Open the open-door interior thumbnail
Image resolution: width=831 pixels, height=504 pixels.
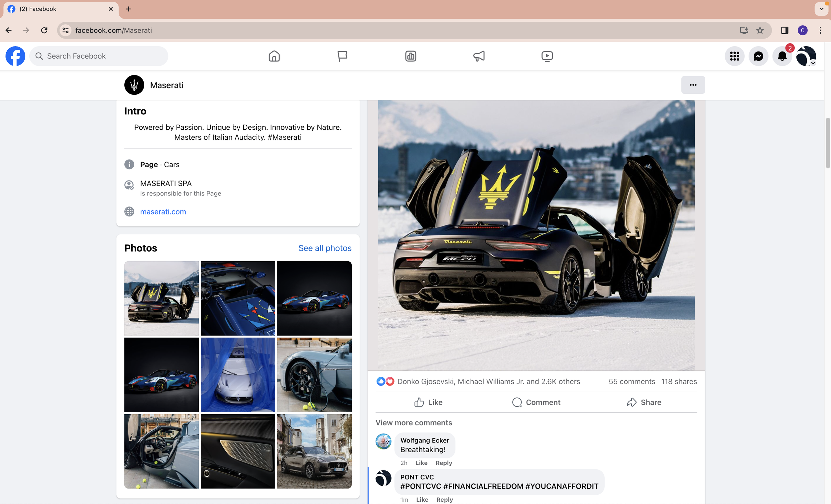click(x=162, y=451)
